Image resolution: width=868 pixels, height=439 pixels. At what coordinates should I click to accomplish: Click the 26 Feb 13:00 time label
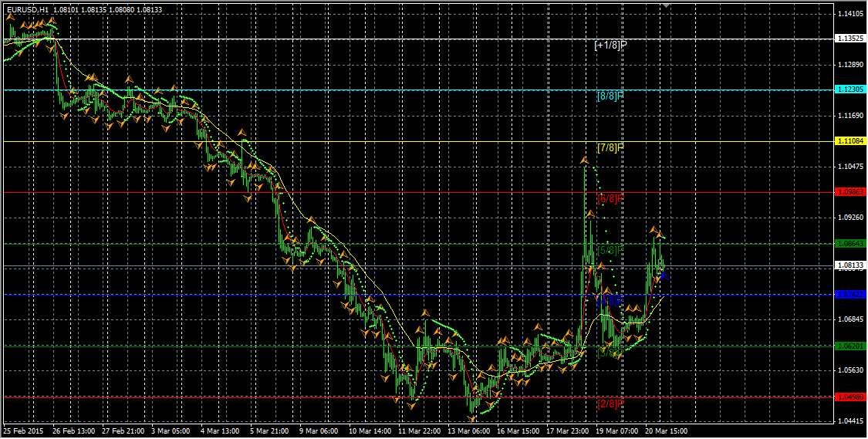(x=73, y=431)
